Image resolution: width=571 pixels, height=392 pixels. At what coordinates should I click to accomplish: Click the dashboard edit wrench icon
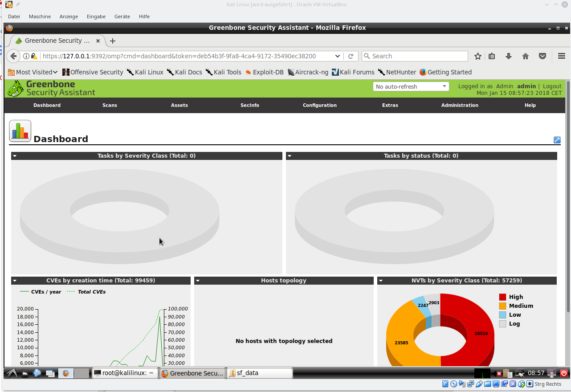tap(557, 140)
